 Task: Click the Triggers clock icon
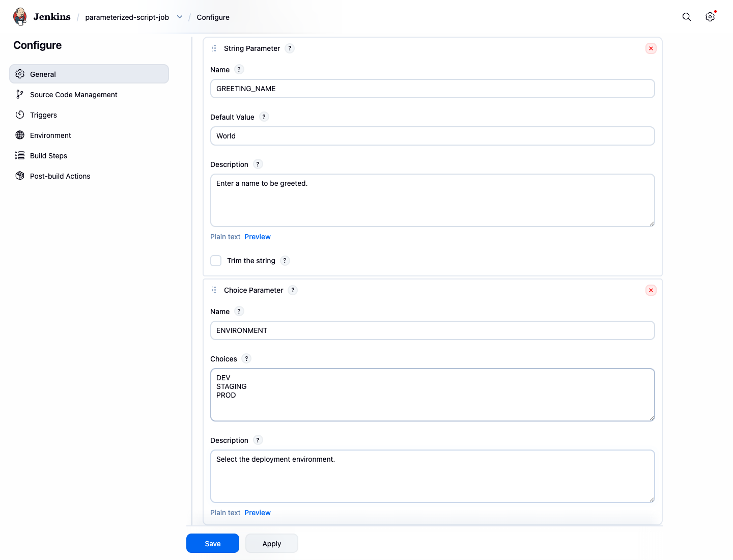pyautogui.click(x=20, y=115)
